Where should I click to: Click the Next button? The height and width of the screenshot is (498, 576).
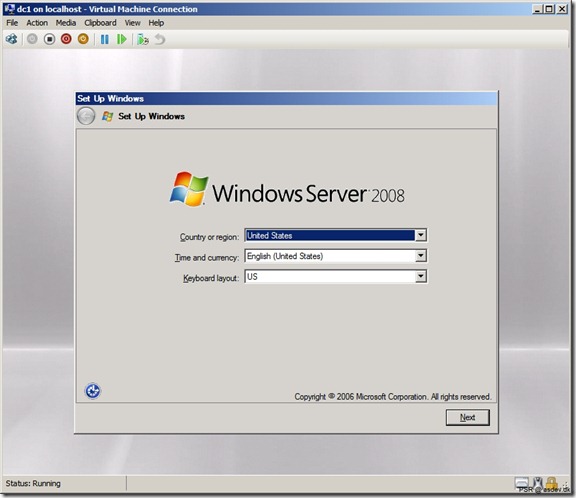coord(468,418)
